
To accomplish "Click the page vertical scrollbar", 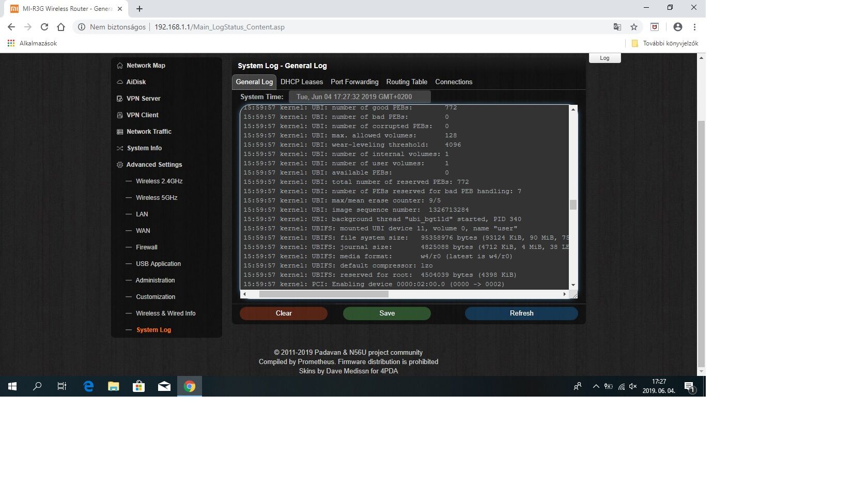I will click(701, 243).
